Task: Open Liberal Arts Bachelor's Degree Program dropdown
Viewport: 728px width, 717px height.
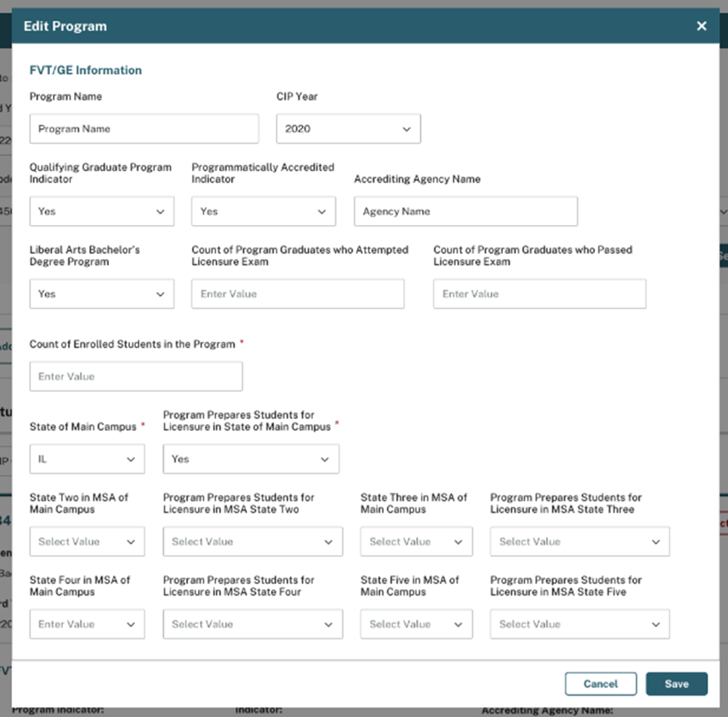Action: 102,294
